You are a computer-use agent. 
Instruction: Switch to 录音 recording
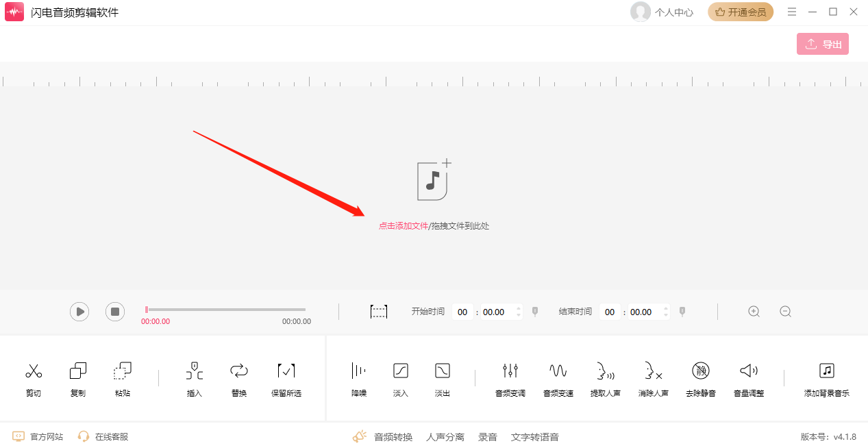488,436
